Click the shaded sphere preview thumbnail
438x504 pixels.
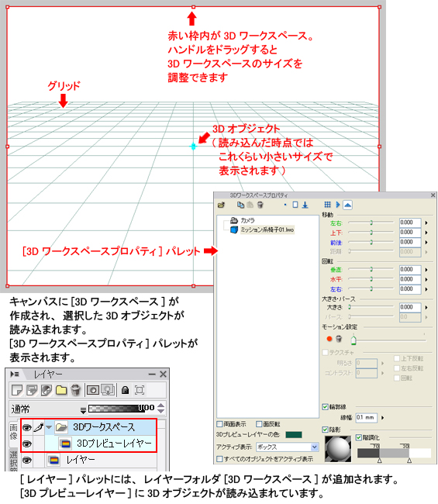click(x=338, y=449)
